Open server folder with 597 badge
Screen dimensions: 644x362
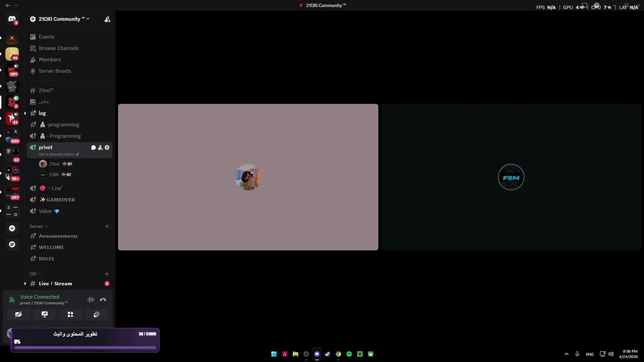coord(12,192)
